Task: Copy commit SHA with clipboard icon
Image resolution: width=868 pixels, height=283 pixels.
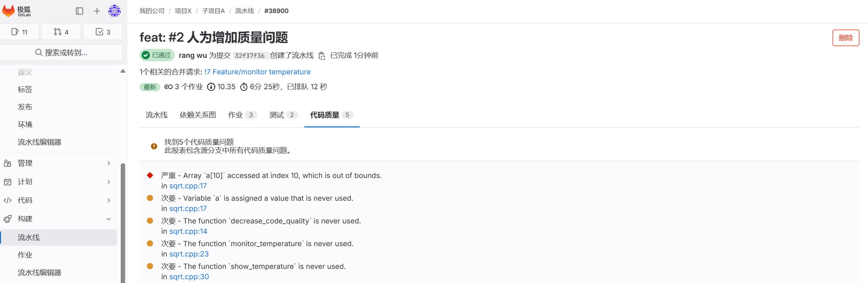Action: pos(322,56)
